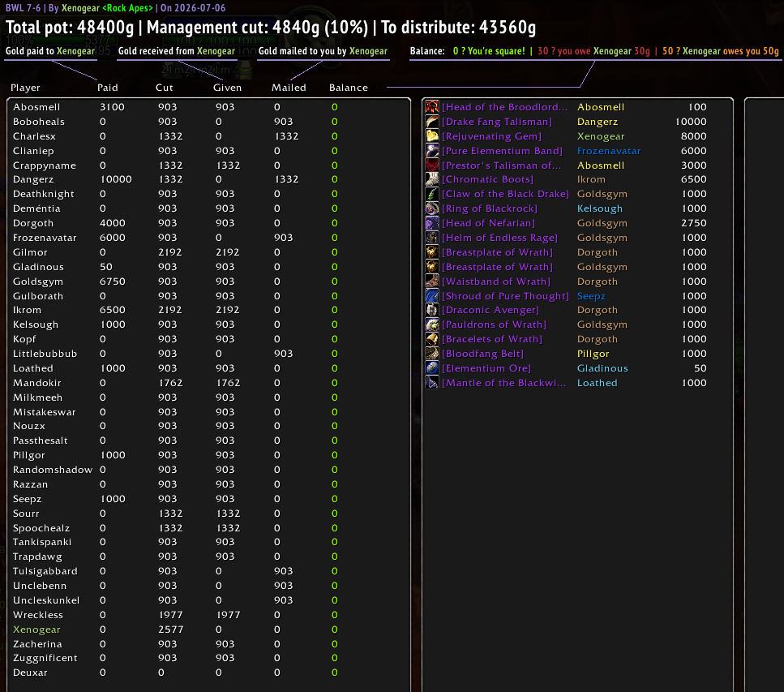Select the Xenogear player row name
Screen dimensions: 784x692
coord(36,630)
